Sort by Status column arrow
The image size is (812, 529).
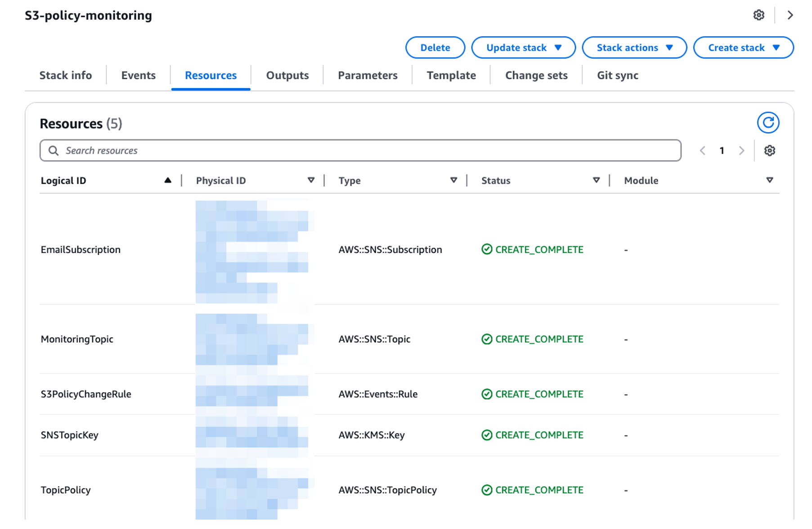click(x=596, y=180)
